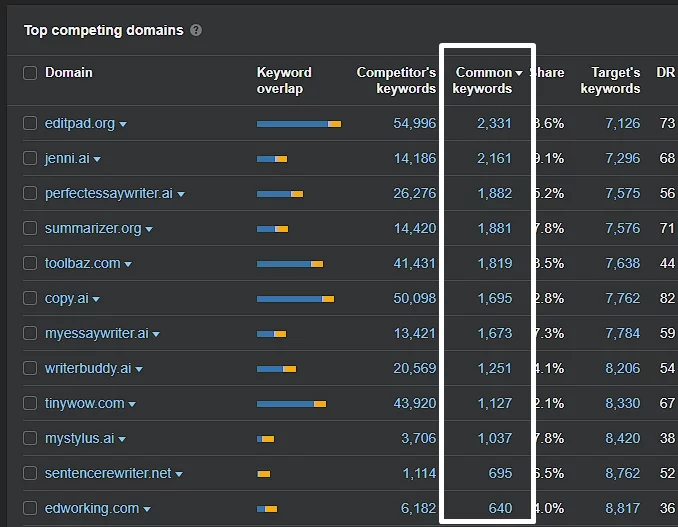Expand the jenni.ai dropdown arrow
Image resolution: width=678 pixels, height=527 pixels.
[97, 160]
